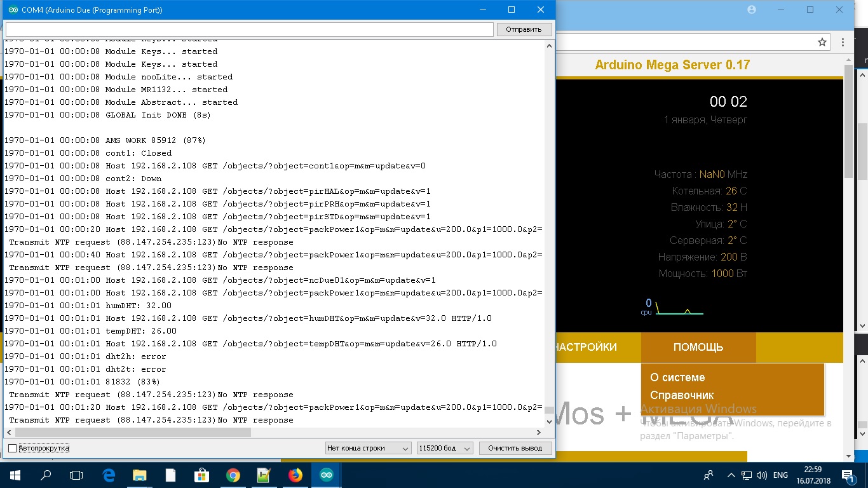Click the serial monitor command input field
868x488 pixels.
pyautogui.click(x=249, y=29)
